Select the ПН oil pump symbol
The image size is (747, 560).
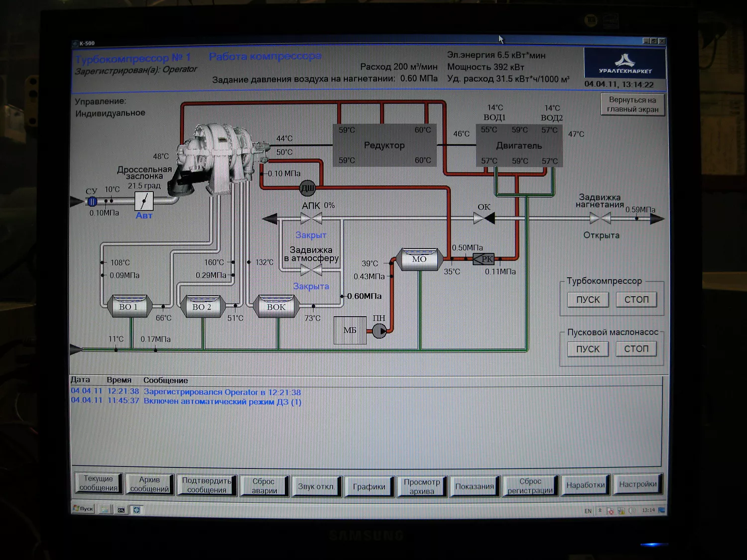[x=379, y=331]
